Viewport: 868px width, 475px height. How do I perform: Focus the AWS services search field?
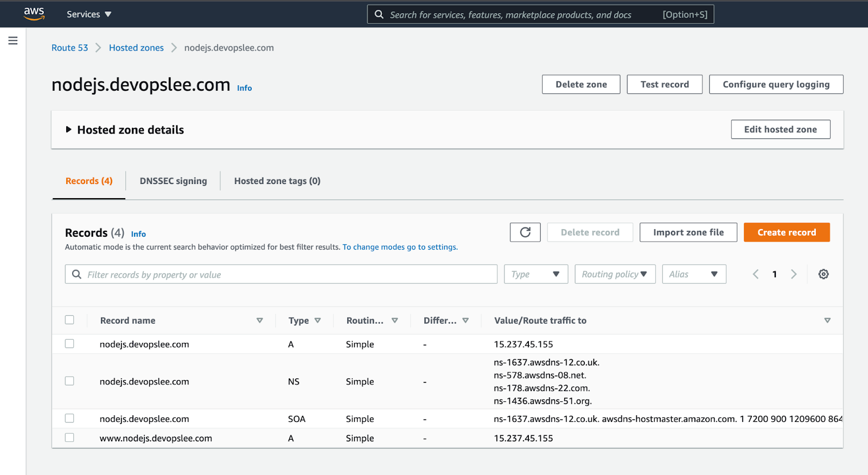(x=540, y=15)
